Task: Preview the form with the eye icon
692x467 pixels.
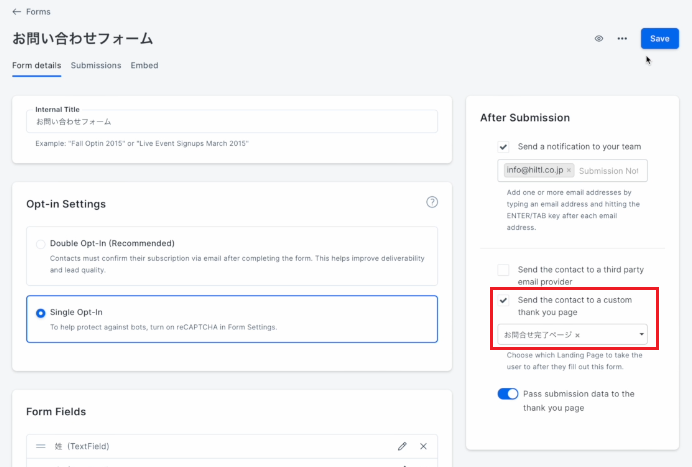Action: (x=598, y=39)
